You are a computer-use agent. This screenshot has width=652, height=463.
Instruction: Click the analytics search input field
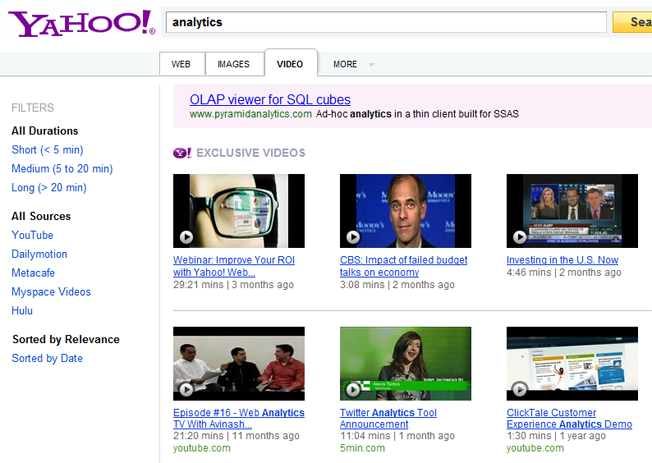click(386, 22)
